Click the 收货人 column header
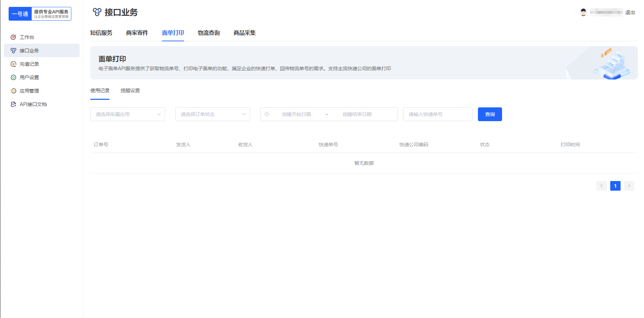Viewport: 644px width, 318px height. tap(245, 145)
